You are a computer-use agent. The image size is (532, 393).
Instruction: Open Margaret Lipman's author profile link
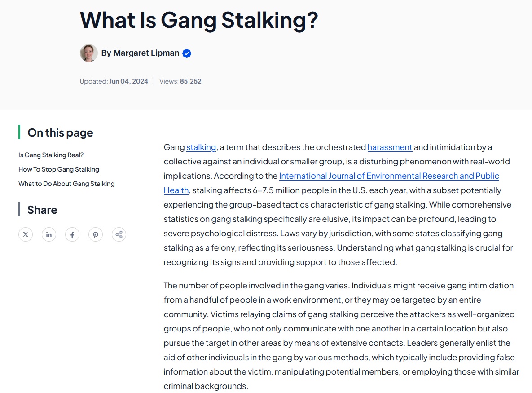146,53
